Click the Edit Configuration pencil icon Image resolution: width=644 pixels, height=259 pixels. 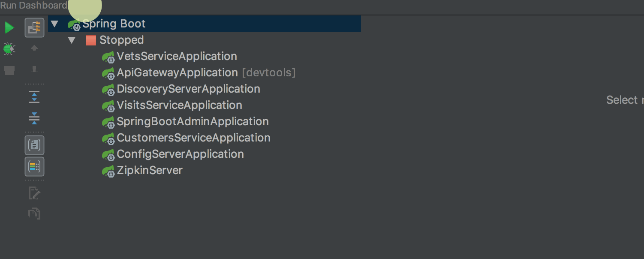click(x=34, y=193)
